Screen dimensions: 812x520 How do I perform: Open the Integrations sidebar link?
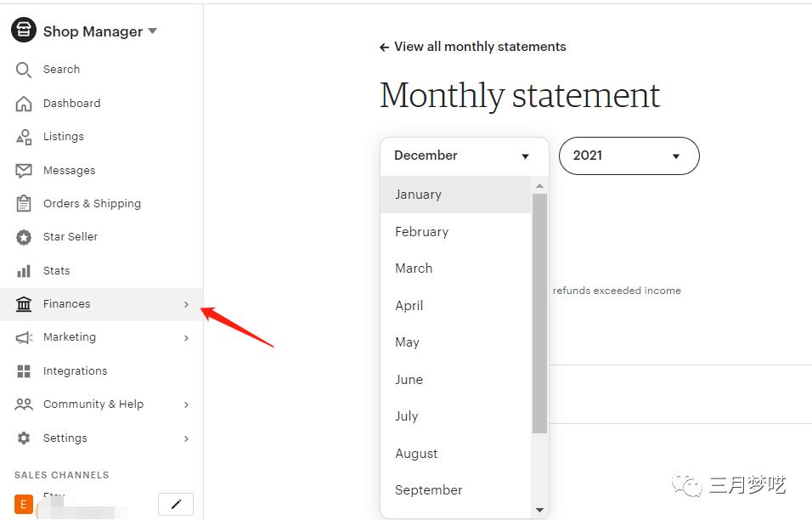pyautogui.click(x=75, y=371)
